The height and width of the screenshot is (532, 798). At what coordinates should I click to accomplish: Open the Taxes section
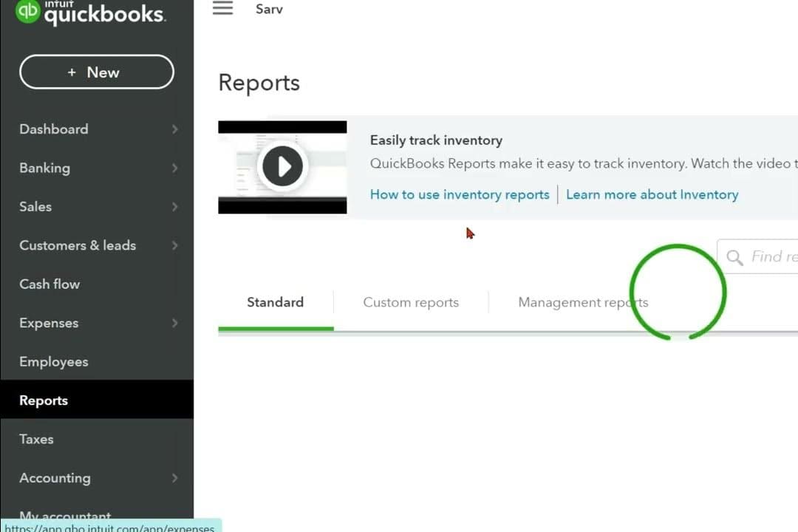(36, 439)
